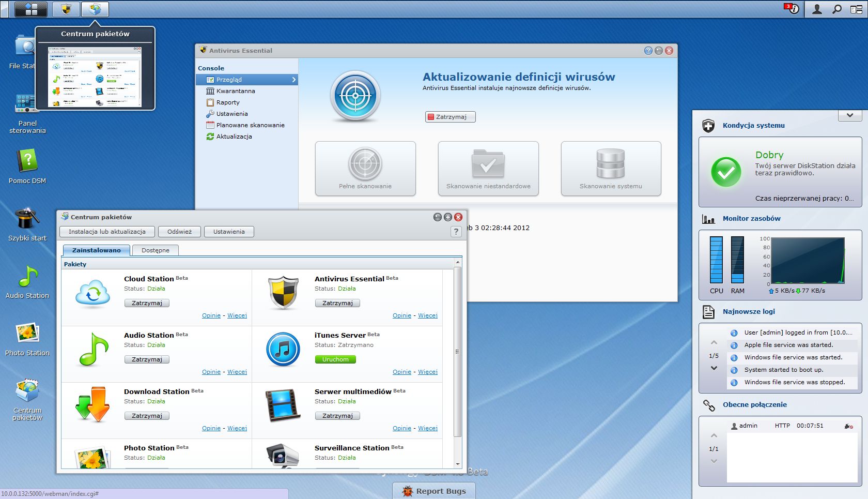Open the user account options icon
Image resolution: width=868 pixels, height=499 pixels.
click(x=817, y=9)
